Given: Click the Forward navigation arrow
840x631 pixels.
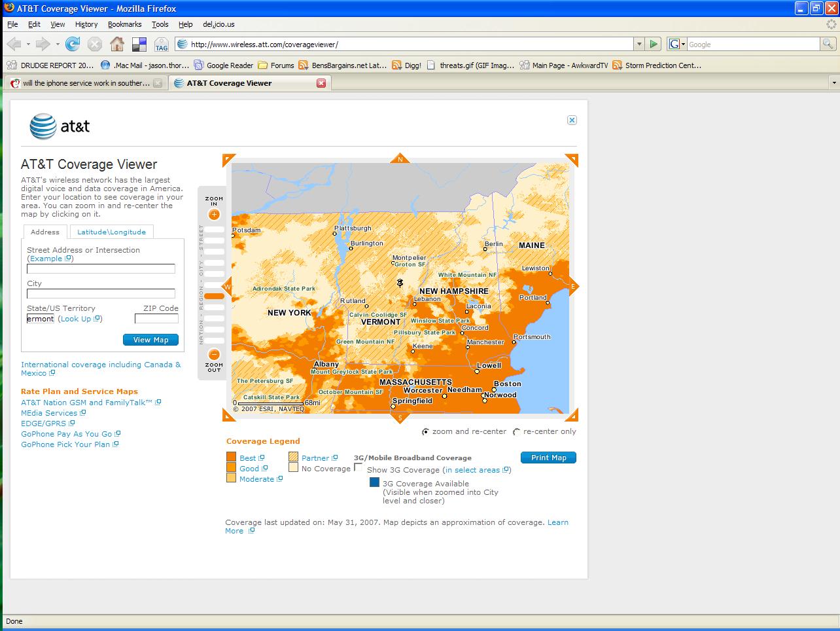Looking at the screenshot, I should [x=43, y=45].
